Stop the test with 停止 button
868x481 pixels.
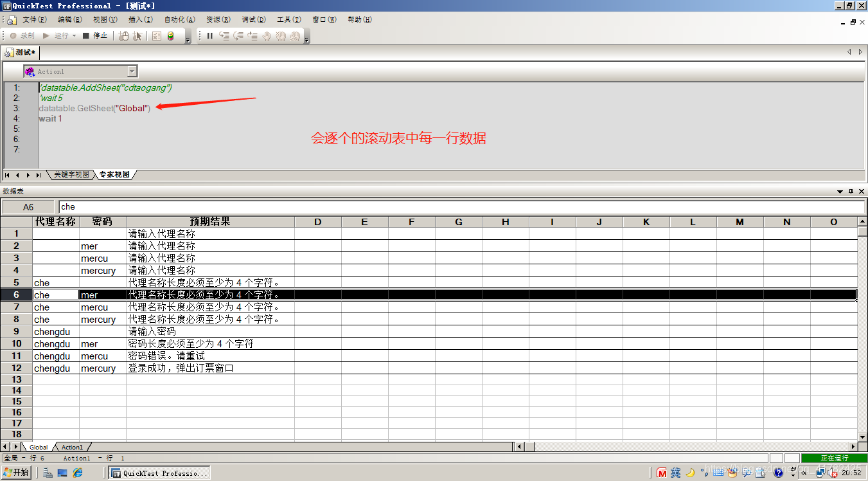[x=95, y=36]
